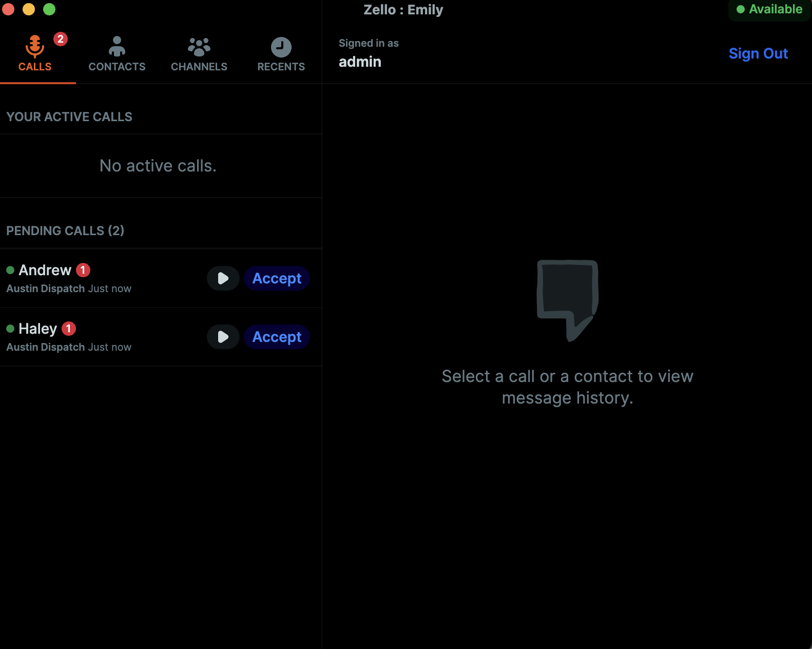Open the Contacts tab person icon
Viewport: 812px width, 649px height.
click(x=117, y=46)
